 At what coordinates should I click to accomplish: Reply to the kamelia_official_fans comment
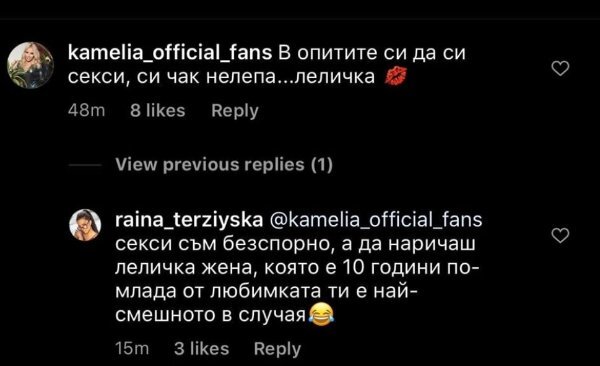coord(235,111)
